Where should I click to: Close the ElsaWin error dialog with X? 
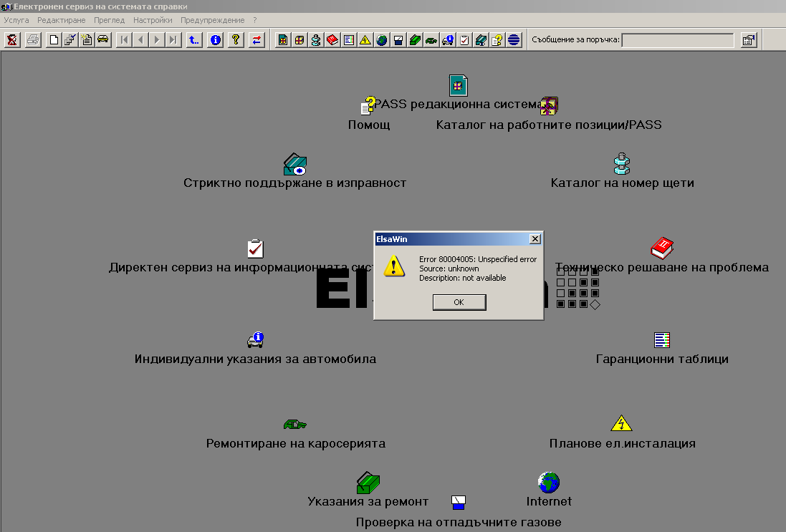point(535,239)
